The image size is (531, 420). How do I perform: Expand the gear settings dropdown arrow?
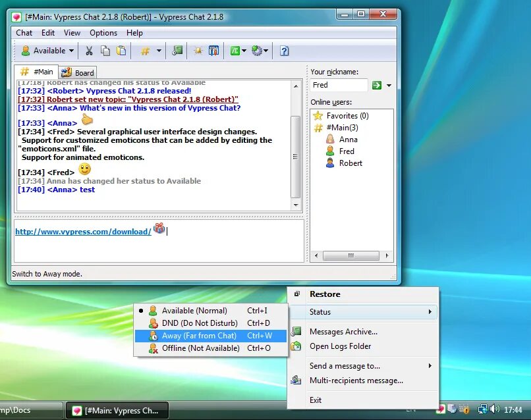[x=266, y=51]
